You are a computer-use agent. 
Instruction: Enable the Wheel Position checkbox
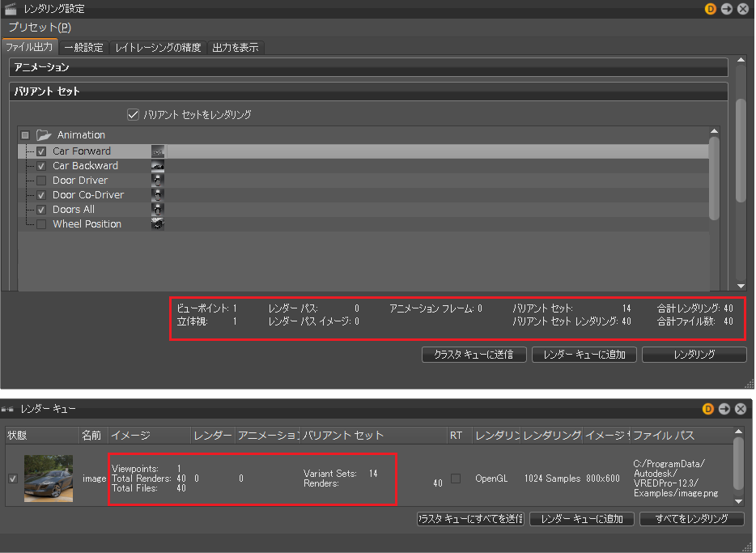41,224
